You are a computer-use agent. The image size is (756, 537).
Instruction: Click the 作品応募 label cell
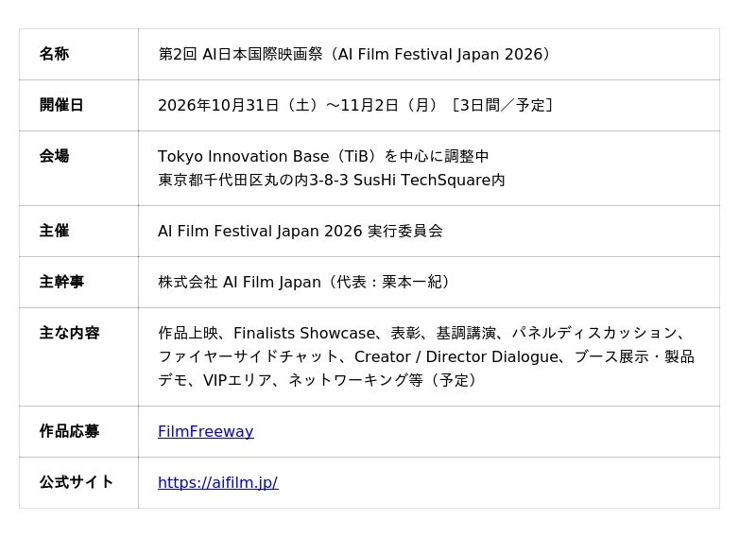tap(78, 431)
